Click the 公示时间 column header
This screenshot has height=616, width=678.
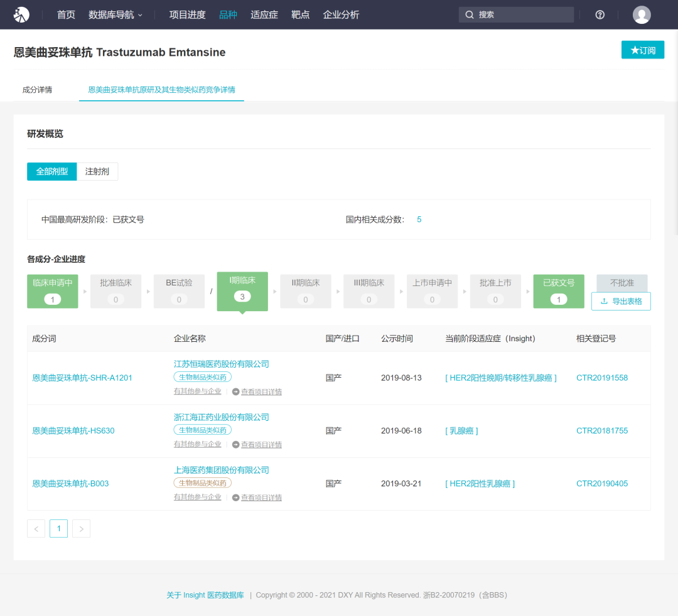[397, 339]
